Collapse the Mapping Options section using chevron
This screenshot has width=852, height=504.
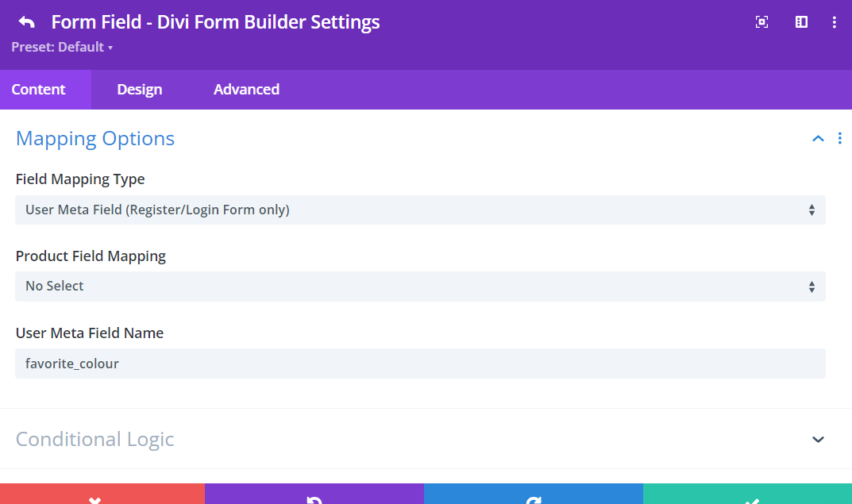[818, 139]
